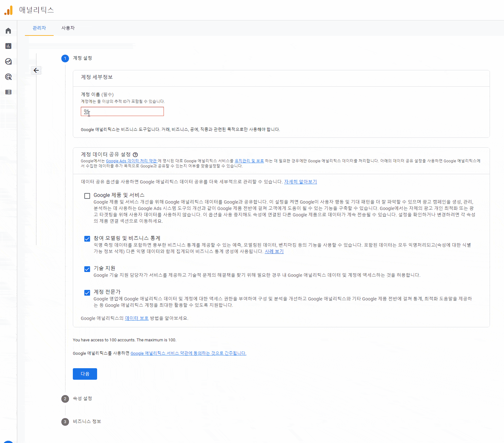504x443 pixels.
Task: Click the 애널리틱스 title text
Action: pos(36,10)
